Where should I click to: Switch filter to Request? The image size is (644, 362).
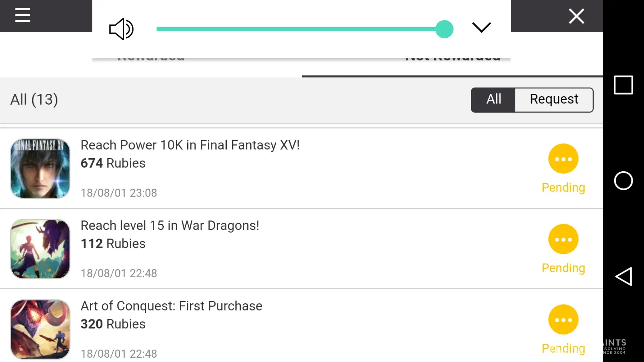[x=554, y=100]
